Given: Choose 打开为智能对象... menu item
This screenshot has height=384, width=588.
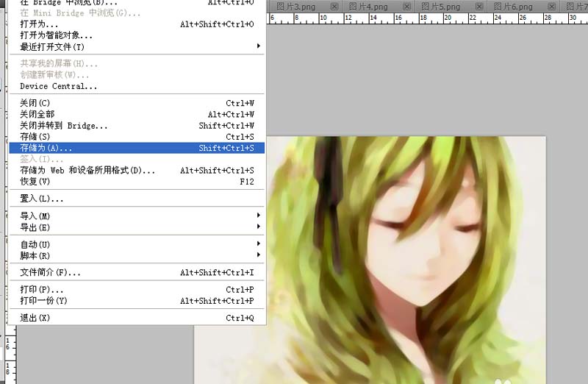Looking at the screenshot, I should (137, 35).
